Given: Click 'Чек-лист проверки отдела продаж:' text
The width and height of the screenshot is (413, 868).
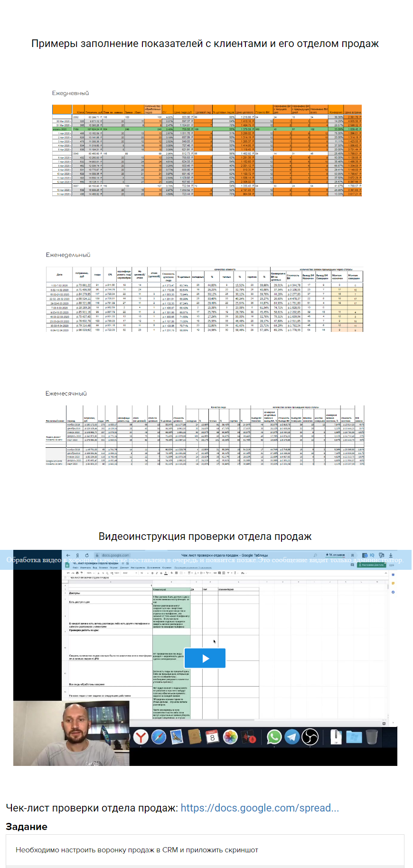Looking at the screenshot, I should pyautogui.click(x=92, y=808).
